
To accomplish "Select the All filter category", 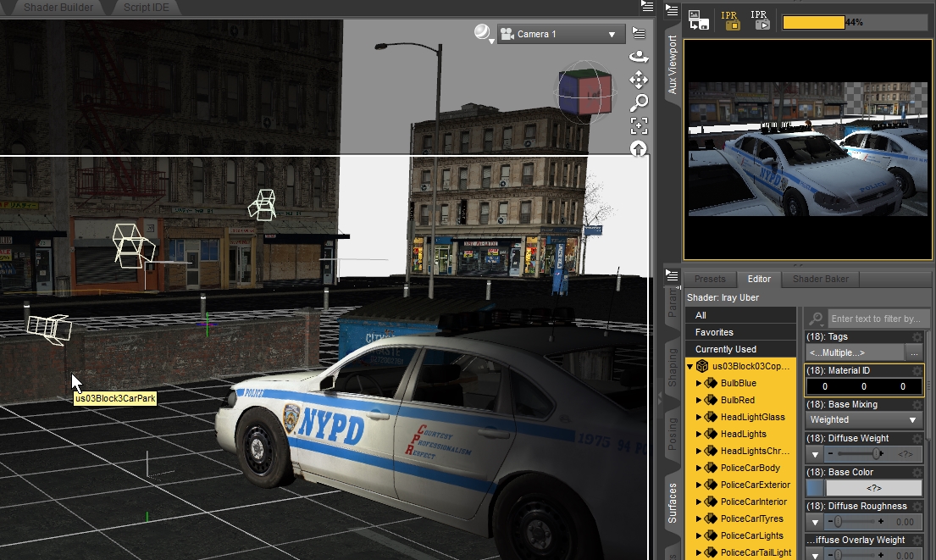I will tap(741, 315).
